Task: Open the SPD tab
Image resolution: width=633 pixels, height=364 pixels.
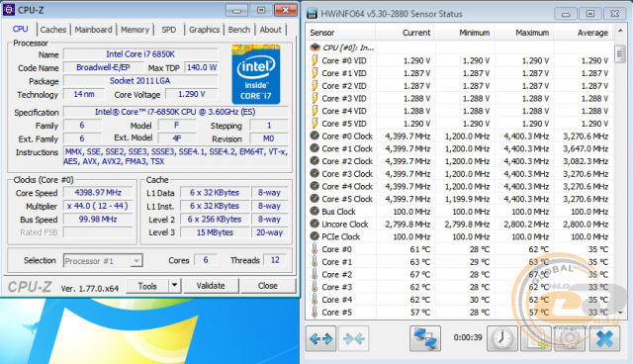Action: click(x=169, y=30)
